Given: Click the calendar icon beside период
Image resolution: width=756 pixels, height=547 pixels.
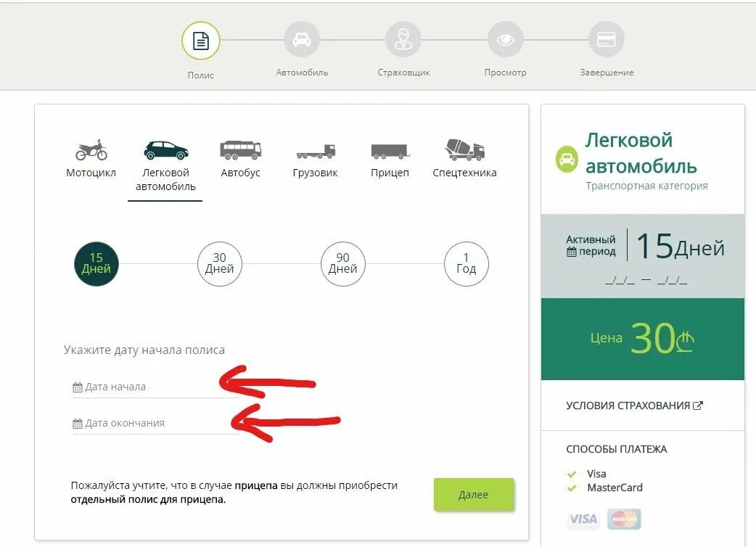Looking at the screenshot, I should [x=571, y=252].
